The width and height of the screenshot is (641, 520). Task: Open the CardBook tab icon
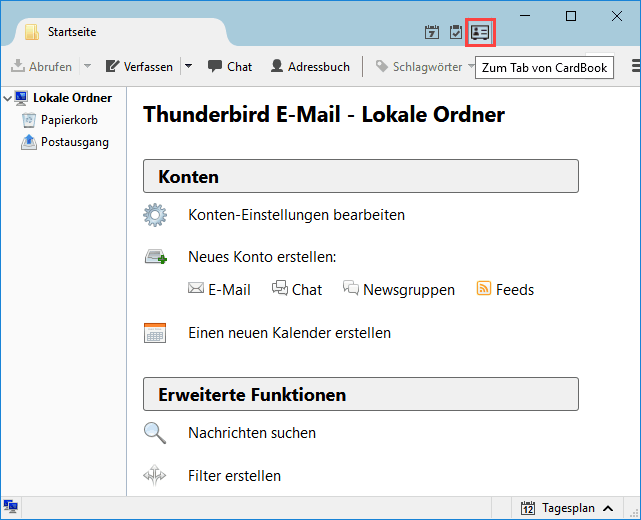click(480, 32)
